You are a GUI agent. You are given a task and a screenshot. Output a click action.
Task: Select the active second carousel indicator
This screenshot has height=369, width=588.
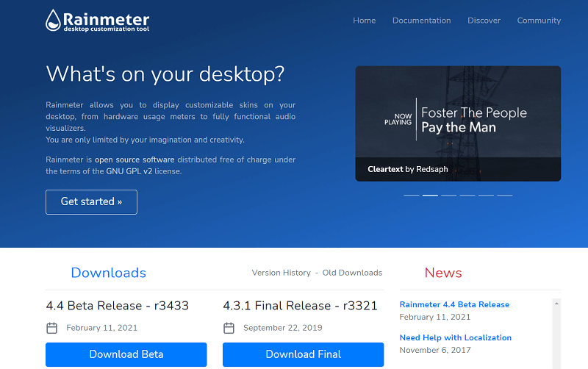tap(430, 196)
